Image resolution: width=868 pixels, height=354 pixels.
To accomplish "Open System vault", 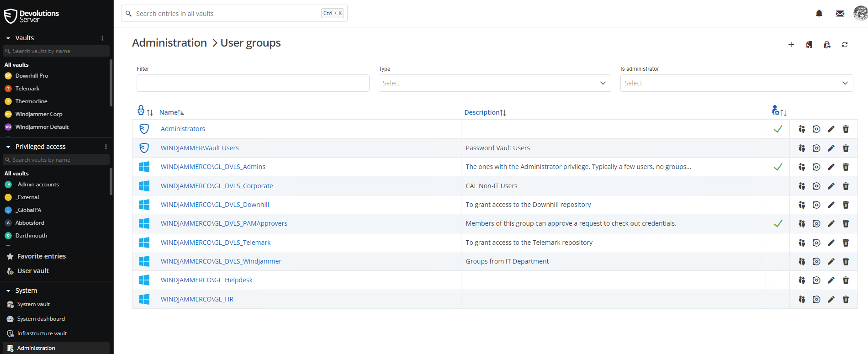I will 33,304.
